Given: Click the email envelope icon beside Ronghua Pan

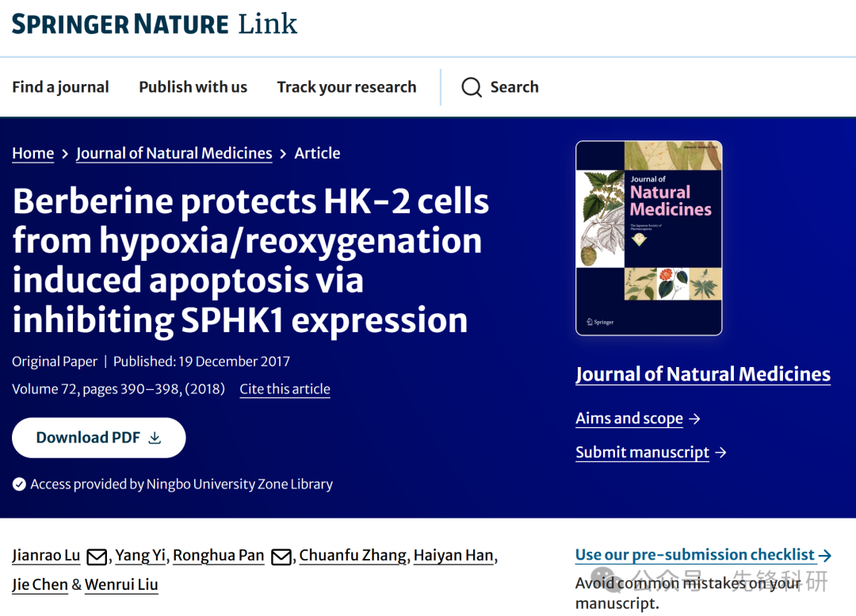Looking at the screenshot, I should [281, 557].
